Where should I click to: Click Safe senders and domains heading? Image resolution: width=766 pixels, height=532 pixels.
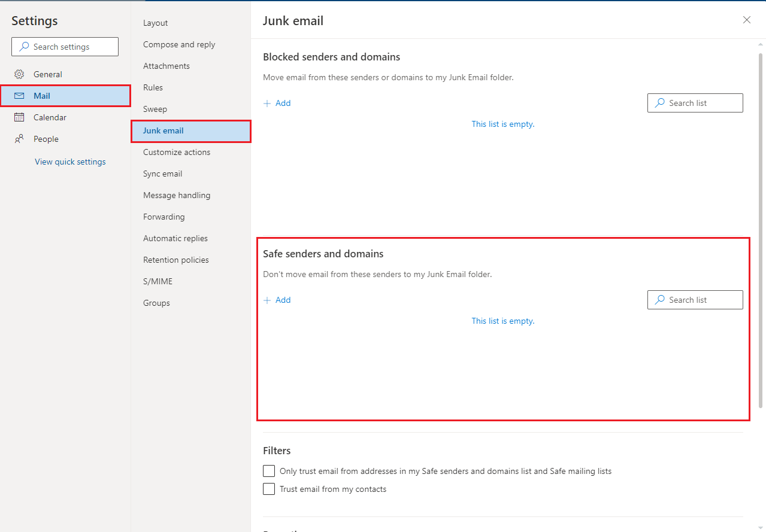pos(323,254)
